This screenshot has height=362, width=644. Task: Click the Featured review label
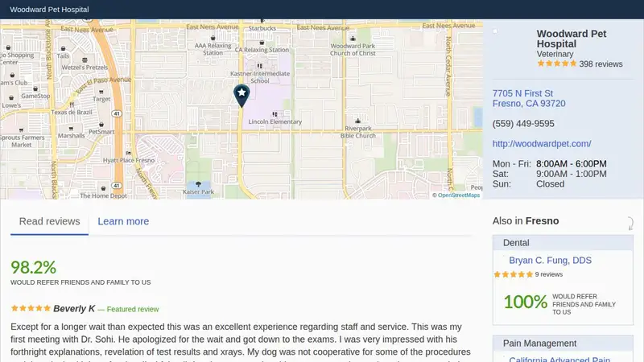(x=132, y=310)
